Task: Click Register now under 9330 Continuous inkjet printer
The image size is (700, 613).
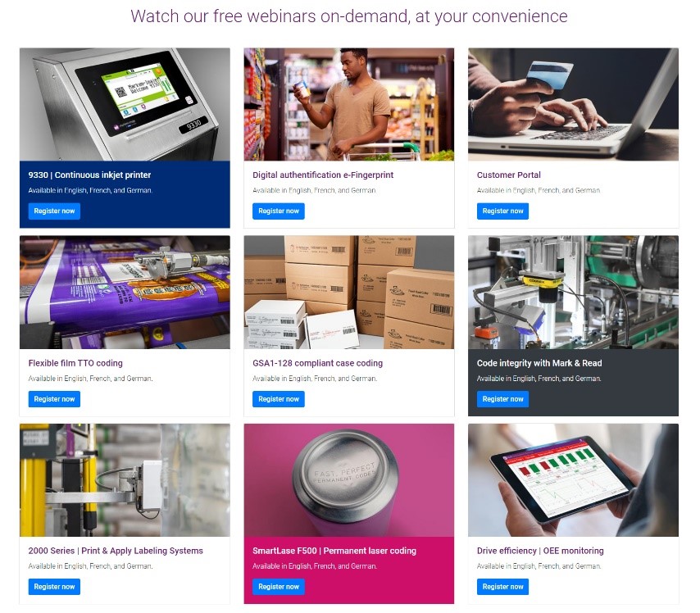Action: [x=54, y=211]
